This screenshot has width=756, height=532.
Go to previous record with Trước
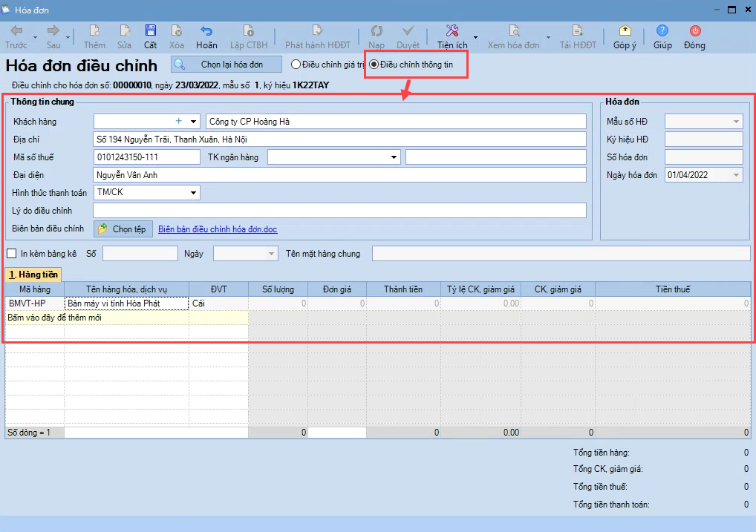coord(16,37)
